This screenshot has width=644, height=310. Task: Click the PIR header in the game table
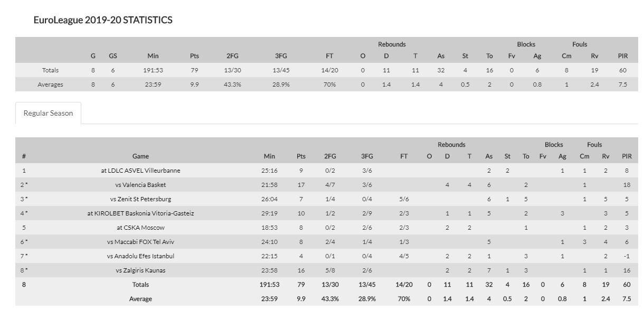[x=627, y=156]
